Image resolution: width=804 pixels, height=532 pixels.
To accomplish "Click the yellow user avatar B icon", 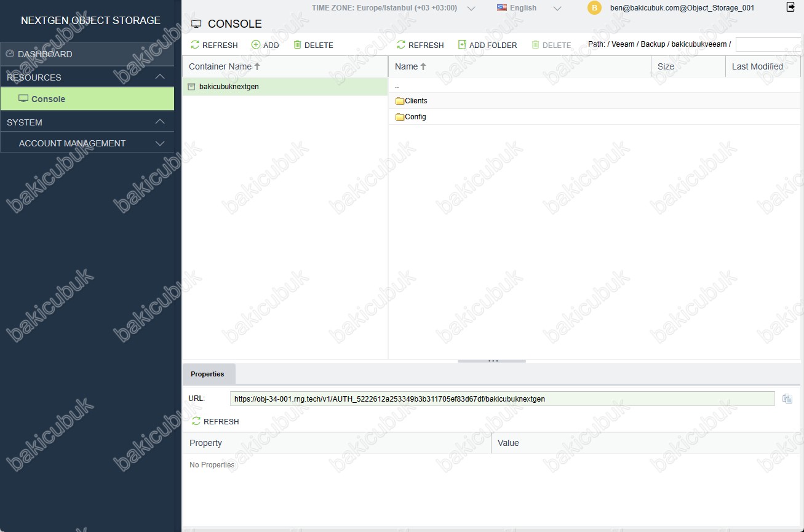I will 594,8.
